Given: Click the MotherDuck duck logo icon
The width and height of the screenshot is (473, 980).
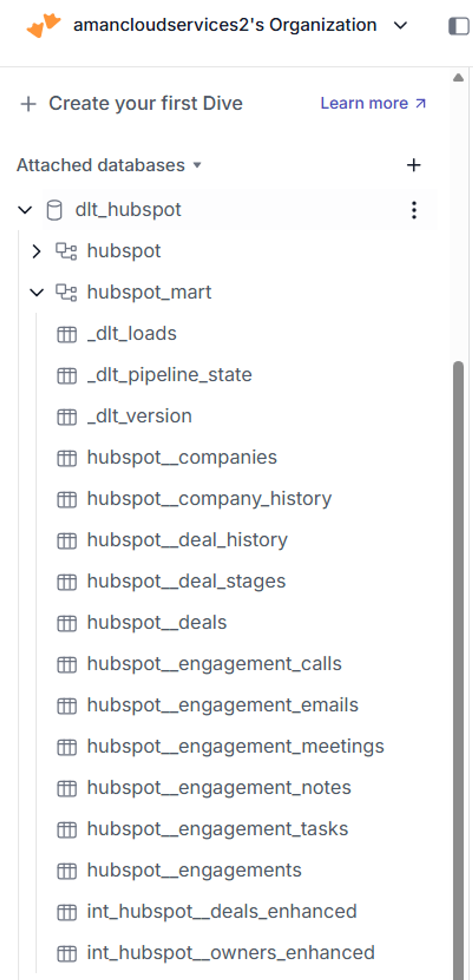Looking at the screenshot, I should point(44,26).
